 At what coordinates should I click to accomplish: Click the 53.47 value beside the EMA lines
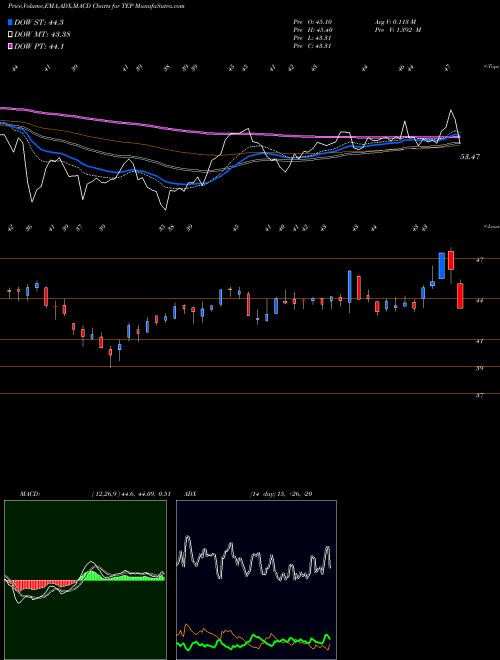pyautogui.click(x=470, y=157)
